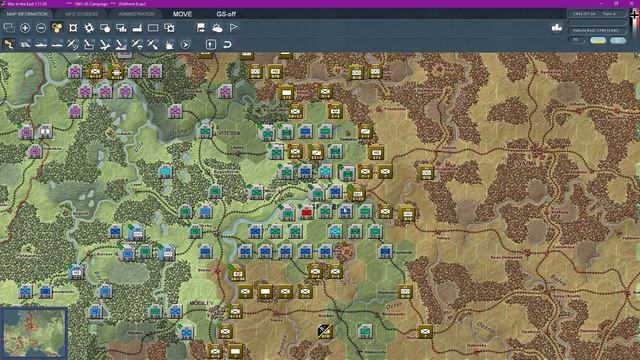Select the bomb unit air mode icon
Viewport: 640px width, 360px height.
point(89,44)
